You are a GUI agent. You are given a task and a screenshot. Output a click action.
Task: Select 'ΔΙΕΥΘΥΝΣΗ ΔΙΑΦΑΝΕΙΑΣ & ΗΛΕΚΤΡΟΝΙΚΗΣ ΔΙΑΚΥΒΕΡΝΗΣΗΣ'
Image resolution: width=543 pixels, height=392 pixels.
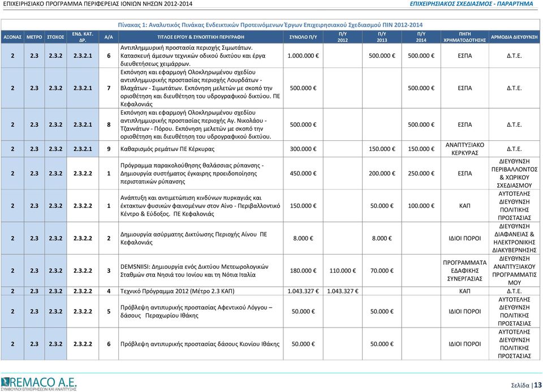point(514,238)
